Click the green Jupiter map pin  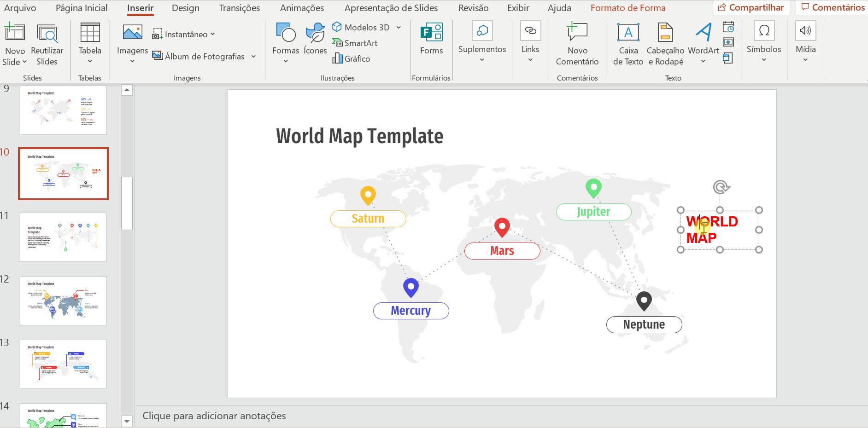point(593,188)
